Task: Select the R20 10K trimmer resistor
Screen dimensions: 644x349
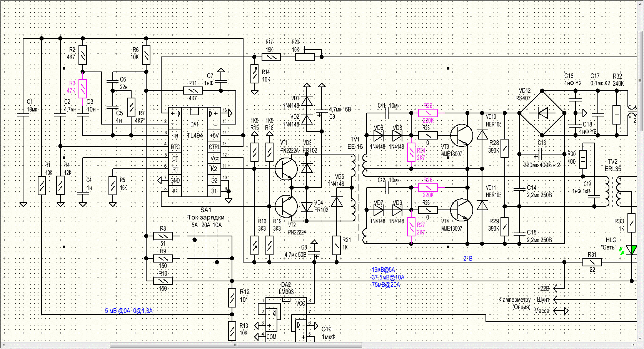Action: (305, 57)
